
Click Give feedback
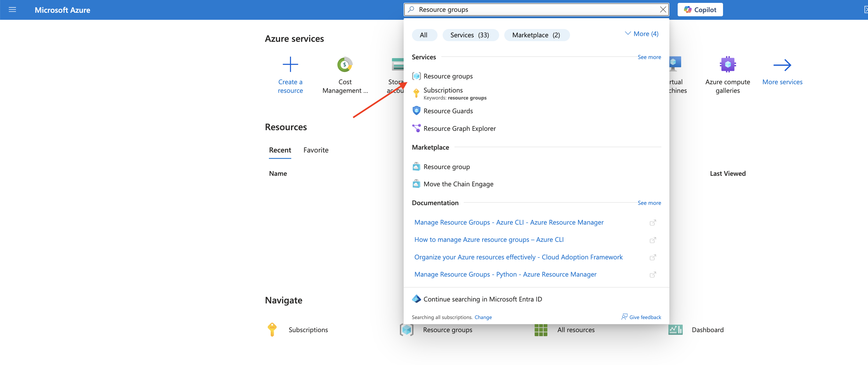click(x=641, y=317)
